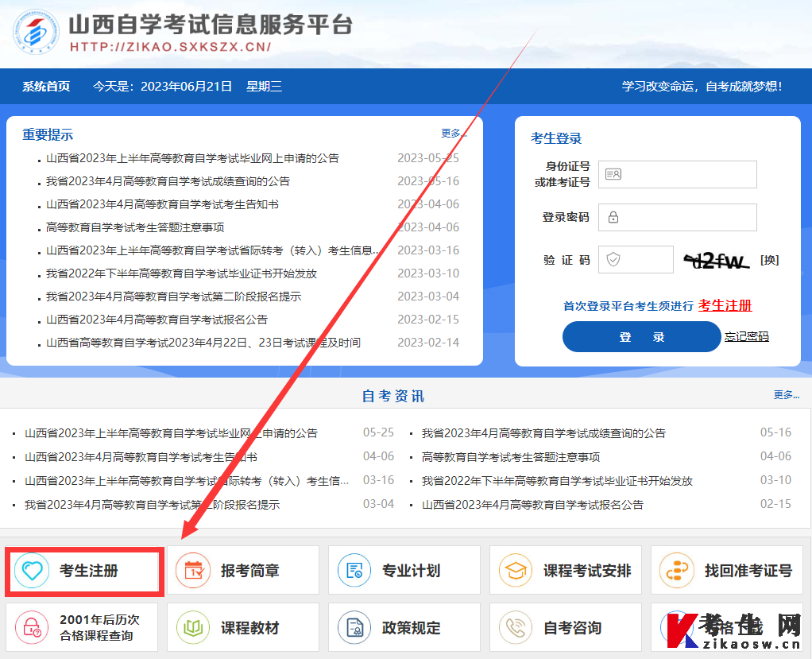Open 系统首页 in the navigation bar
The image size is (812, 659).
[x=46, y=86]
